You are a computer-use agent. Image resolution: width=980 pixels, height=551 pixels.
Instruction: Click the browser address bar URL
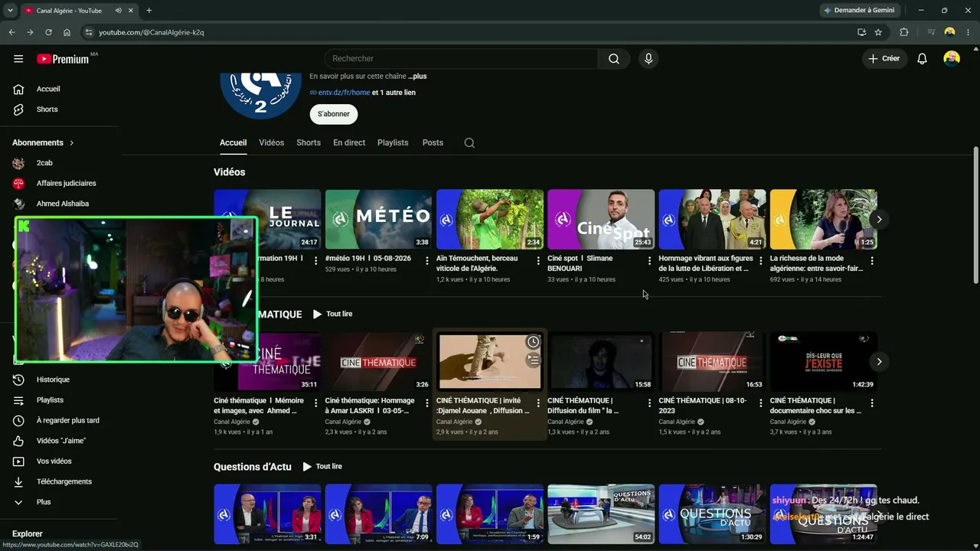pos(152,32)
